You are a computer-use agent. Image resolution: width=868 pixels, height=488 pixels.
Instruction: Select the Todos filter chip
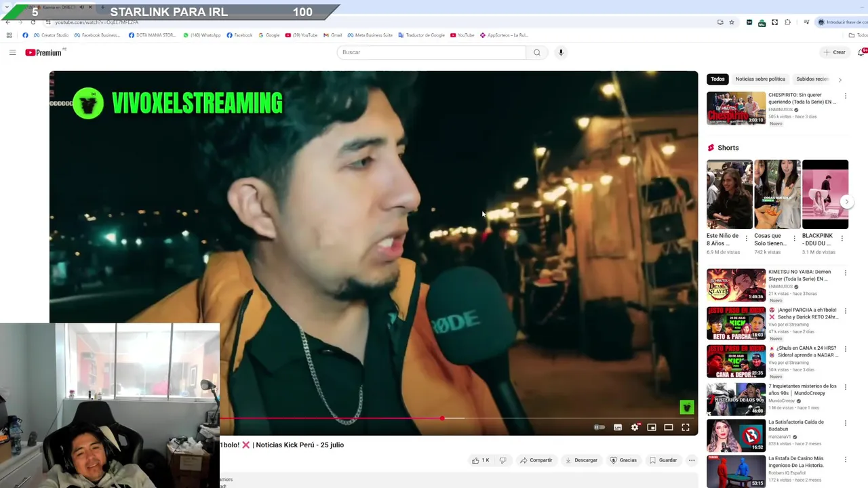[717, 79]
